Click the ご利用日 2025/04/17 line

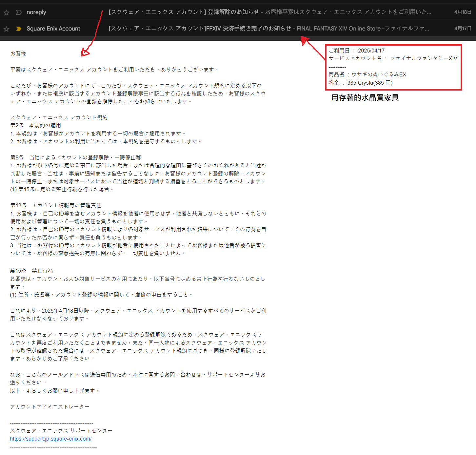[357, 51]
